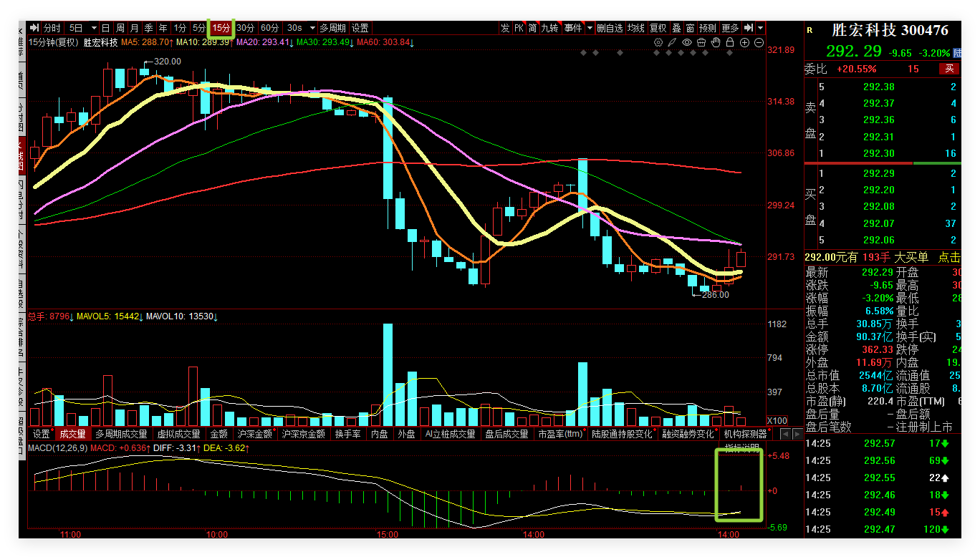Viewport: 980px width, 557px height.
Task: Select the 季 quarterly period
Action: point(148,28)
